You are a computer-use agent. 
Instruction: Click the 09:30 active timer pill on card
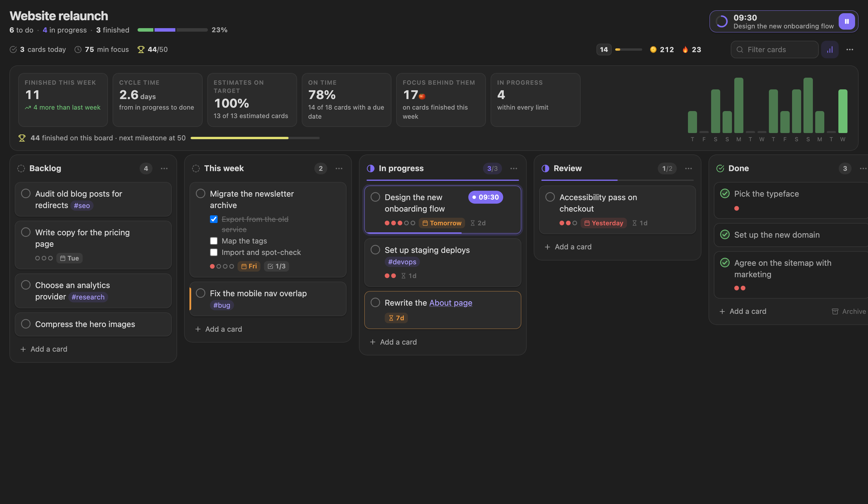(486, 197)
